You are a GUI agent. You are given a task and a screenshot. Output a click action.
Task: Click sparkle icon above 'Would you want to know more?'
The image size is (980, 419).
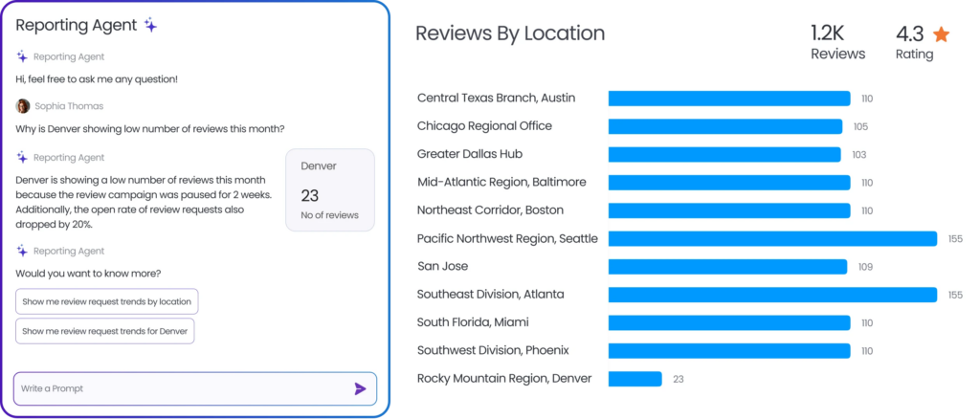point(22,251)
